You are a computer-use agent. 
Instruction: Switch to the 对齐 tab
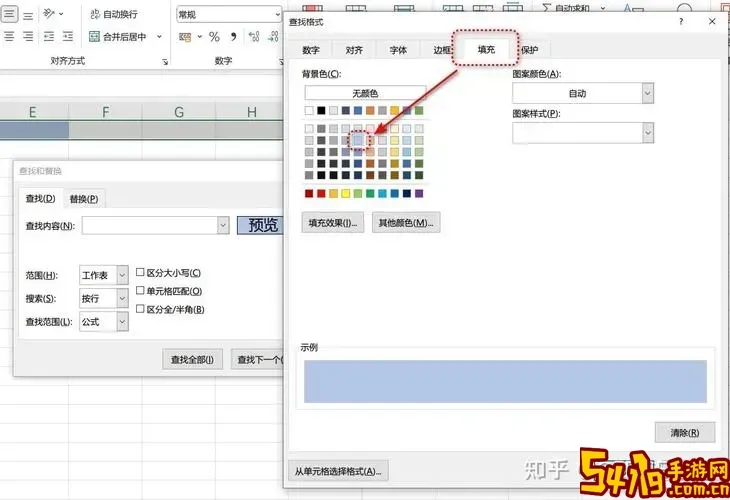pyautogui.click(x=354, y=50)
